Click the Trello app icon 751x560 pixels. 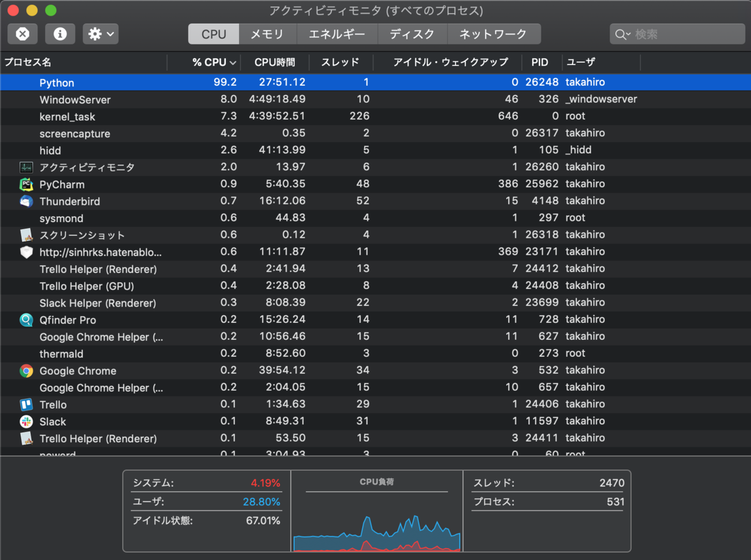tap(26, 404)
